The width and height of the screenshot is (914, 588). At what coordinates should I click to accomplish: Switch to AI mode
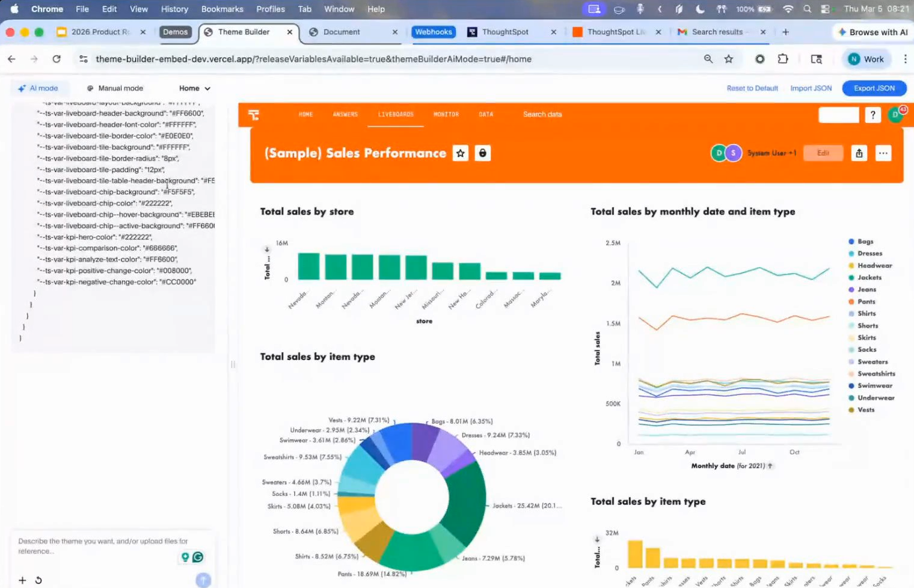pos(38,88)
